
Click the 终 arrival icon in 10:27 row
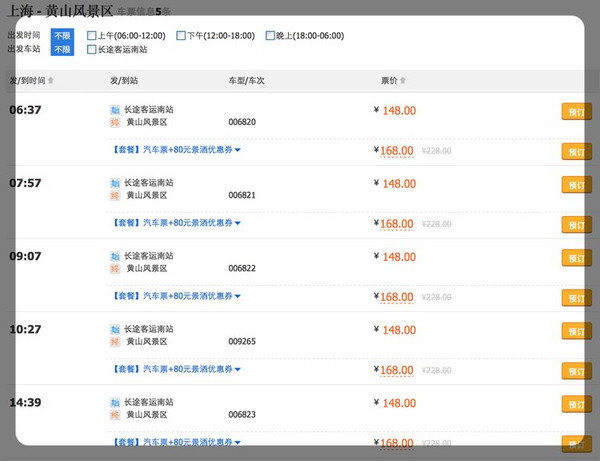click(115, 342)
